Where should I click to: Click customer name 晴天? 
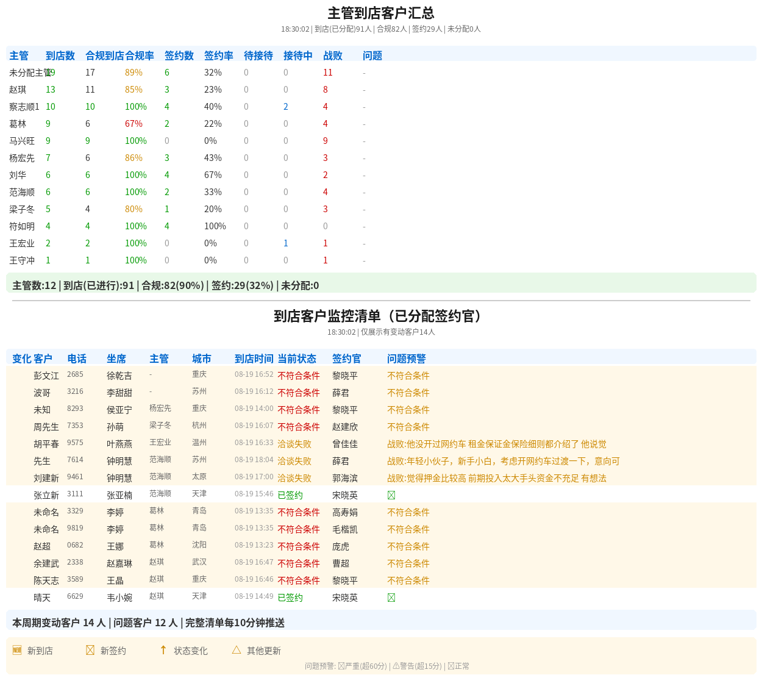[x=42, y=598]
